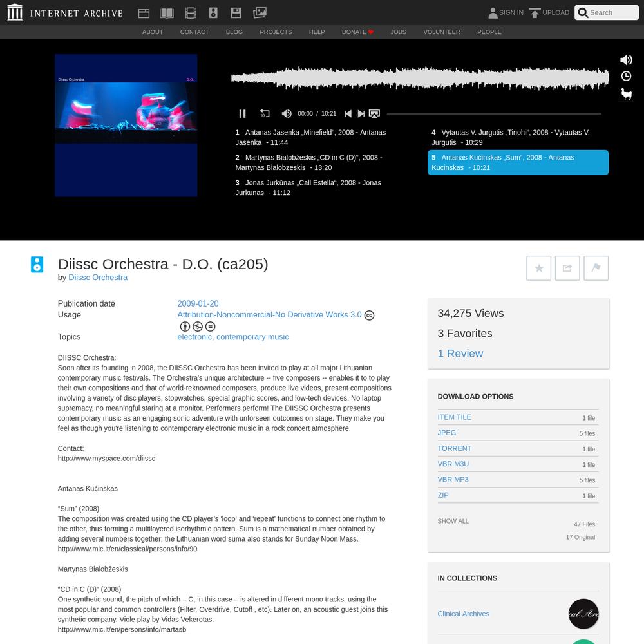
Task: Open the 1 Review link
Action: (x=460, y=354)
